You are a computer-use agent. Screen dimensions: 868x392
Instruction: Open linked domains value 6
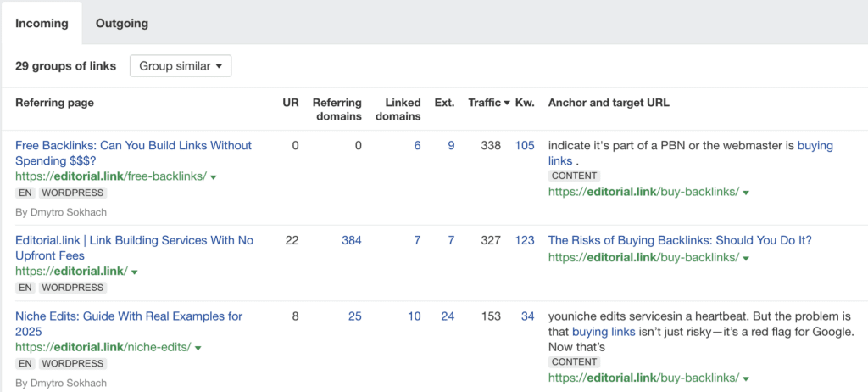pyautogui.click(x=417, y=145)
